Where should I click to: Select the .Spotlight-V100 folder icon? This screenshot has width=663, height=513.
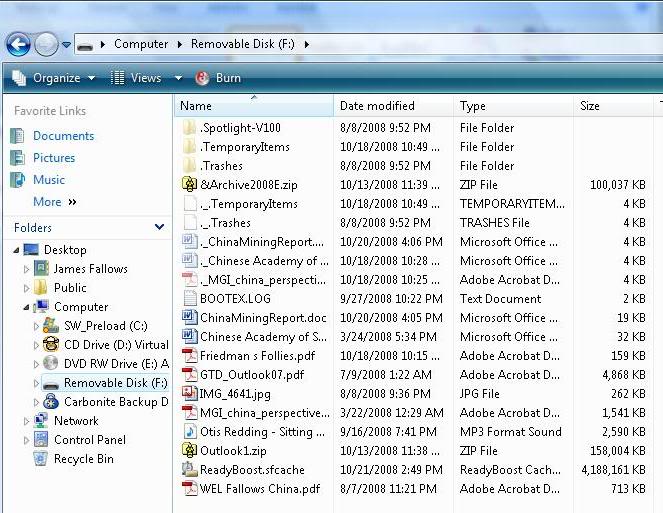point(190,128)
